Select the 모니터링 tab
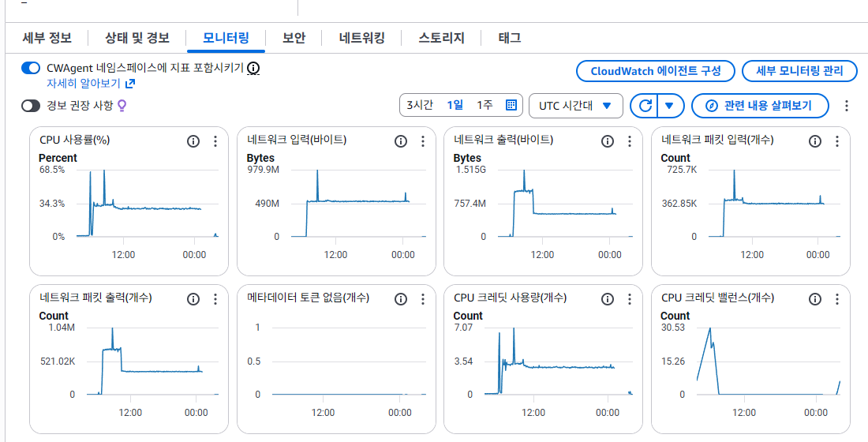The height and width of the screenshot is (442, 868). pos(226,38)
